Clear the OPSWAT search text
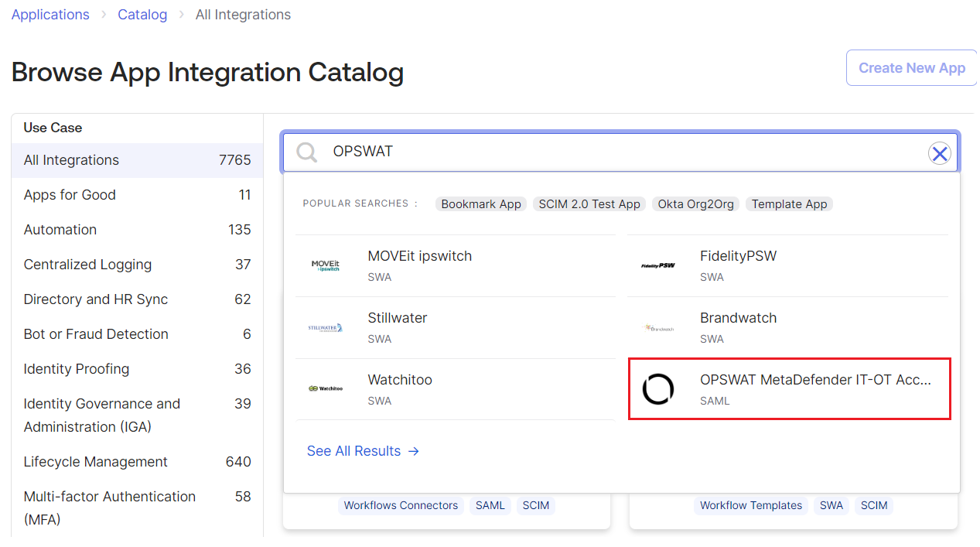 939,153
